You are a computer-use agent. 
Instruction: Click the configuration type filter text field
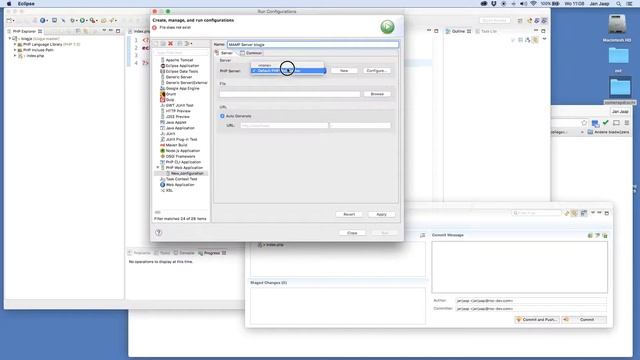click(x=181, y=53)
